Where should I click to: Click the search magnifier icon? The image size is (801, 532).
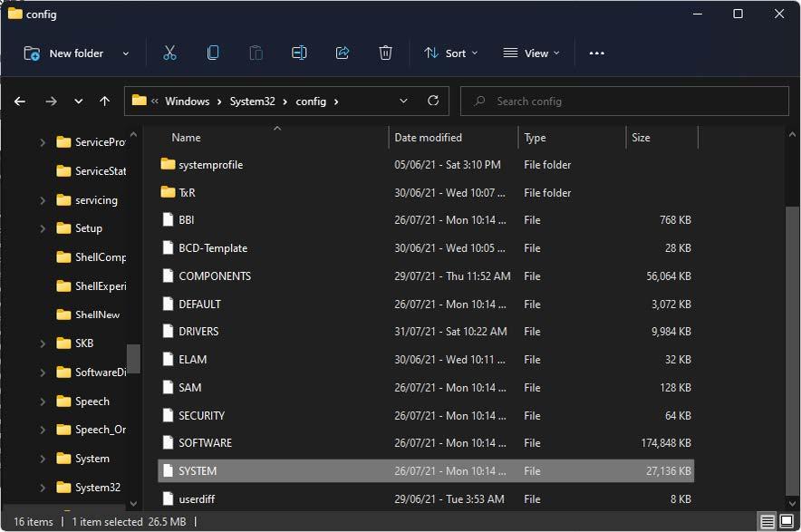tap(479, 102)
